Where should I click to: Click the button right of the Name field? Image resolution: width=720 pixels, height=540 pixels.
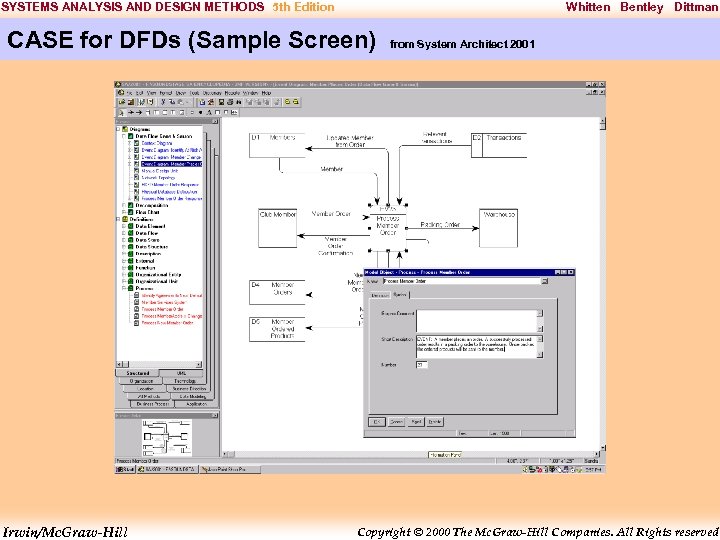click(545, 281)
